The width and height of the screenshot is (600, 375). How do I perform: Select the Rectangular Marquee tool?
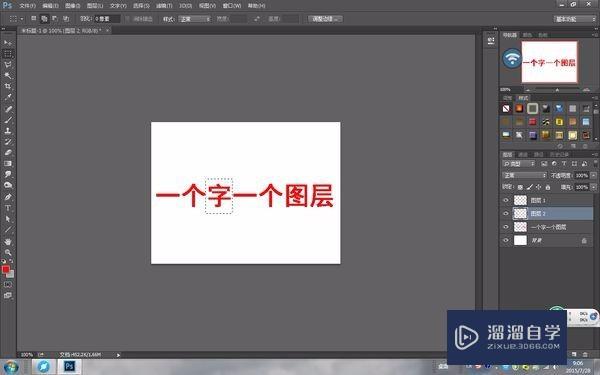[8, 54]
